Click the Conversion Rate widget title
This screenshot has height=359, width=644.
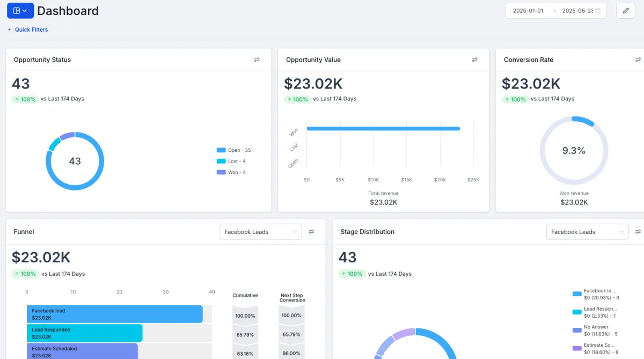(x=529, y=60)
